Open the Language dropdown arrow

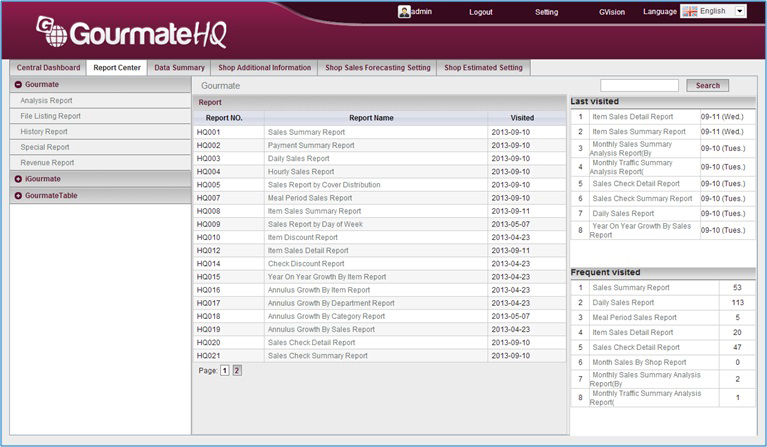[x=740, y=11]
